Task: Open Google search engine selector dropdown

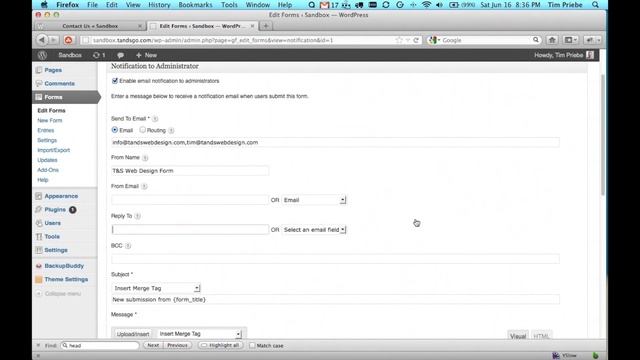Action: tap(435, 40)
